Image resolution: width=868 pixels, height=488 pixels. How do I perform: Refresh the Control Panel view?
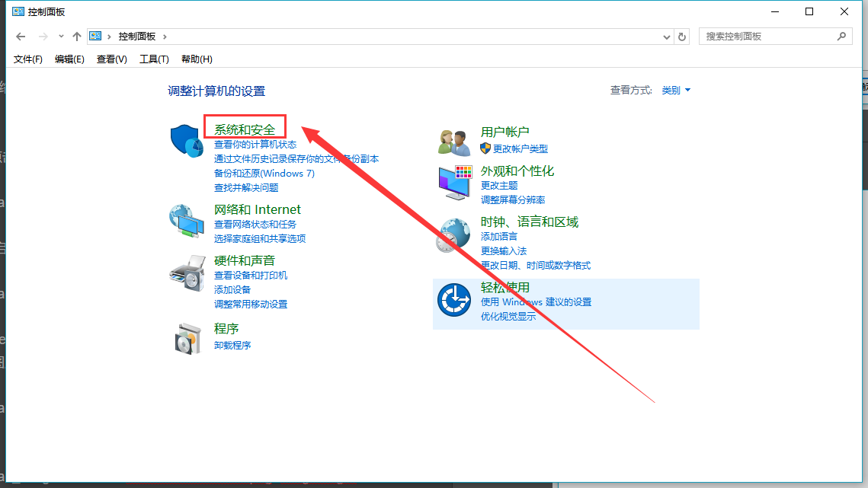tap(682, 37)
